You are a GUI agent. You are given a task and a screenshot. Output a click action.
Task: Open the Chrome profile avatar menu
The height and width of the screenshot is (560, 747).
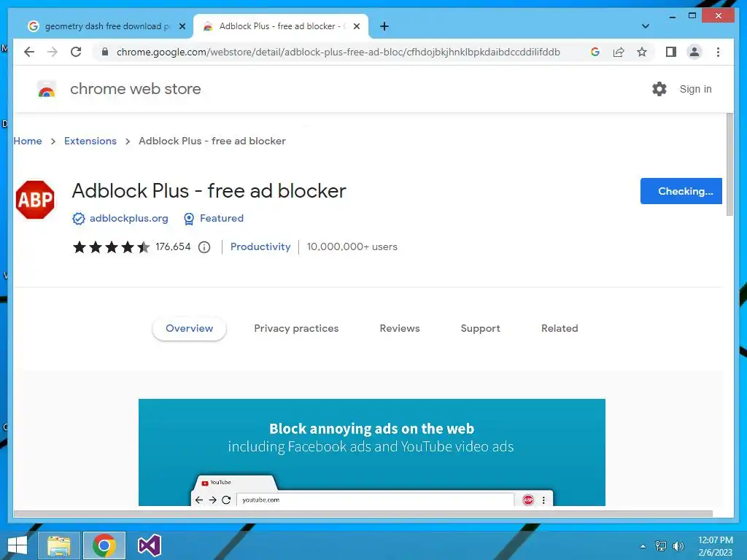[694, 52]
